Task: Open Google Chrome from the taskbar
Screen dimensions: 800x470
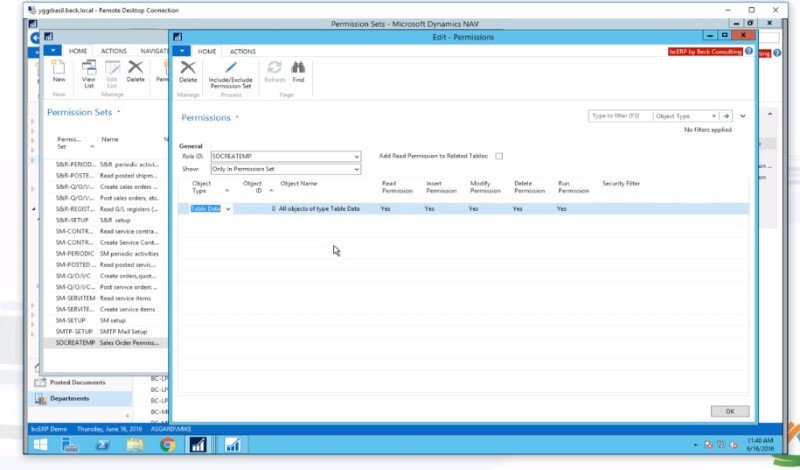Action: pyautogui.click(x=167, y=444)
